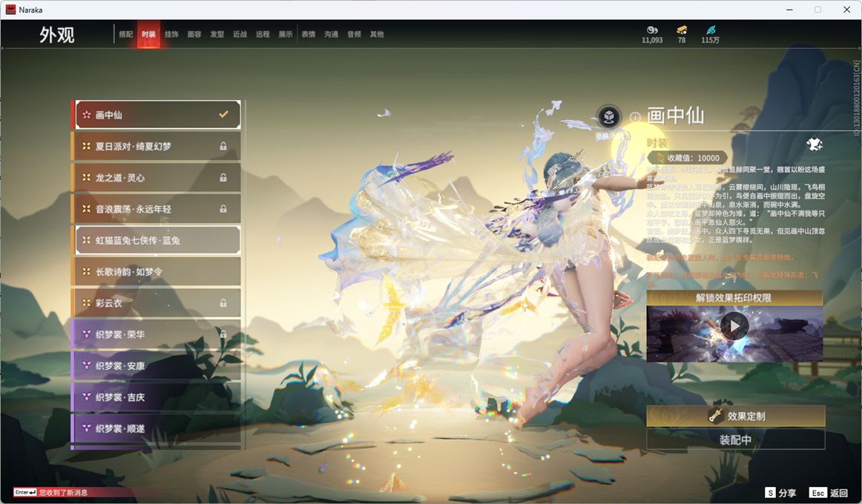
Task: Click the 外观 page title
Action: (56, 35)
